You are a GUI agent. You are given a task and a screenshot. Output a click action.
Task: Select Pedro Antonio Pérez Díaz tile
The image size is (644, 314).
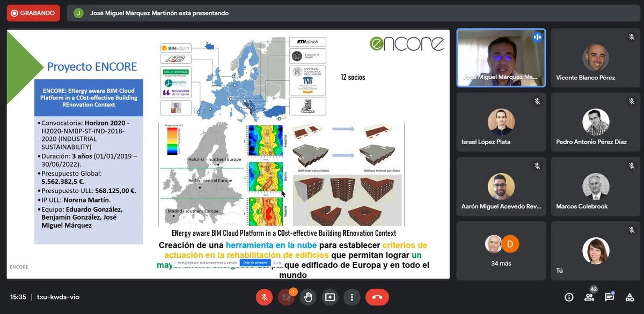pos(596,122)
